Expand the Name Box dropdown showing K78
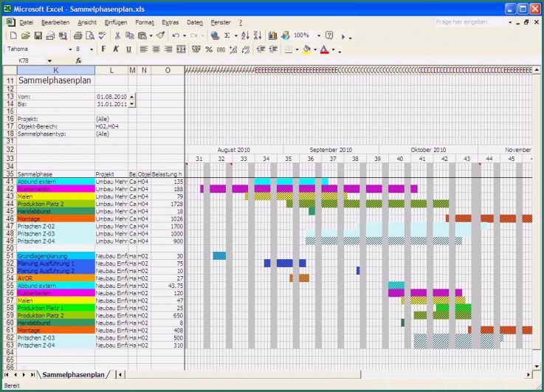 pyautogui.click(x=49, y=61)
